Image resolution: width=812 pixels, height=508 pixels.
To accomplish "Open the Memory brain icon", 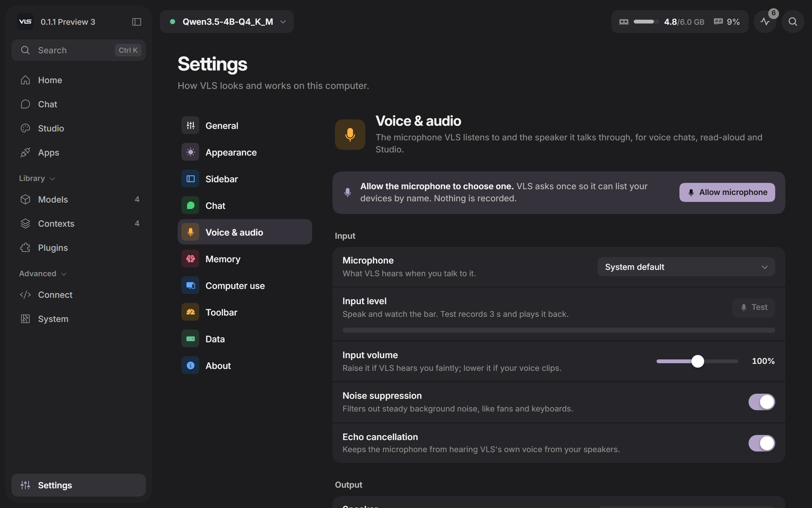I will [190, 259].
